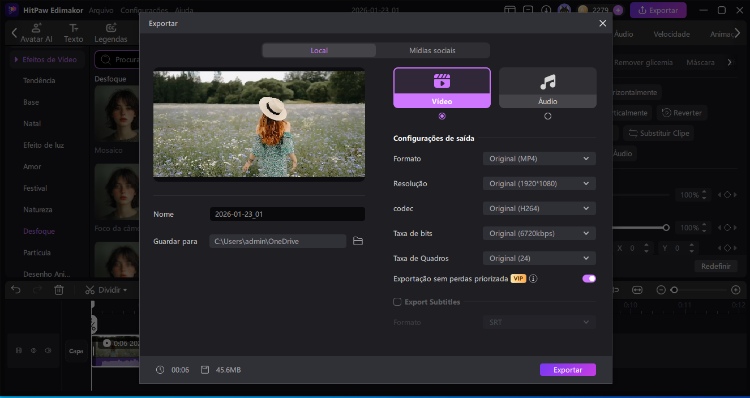Close the Exportar dialog
750x398 pixels.
coord(603,23)
